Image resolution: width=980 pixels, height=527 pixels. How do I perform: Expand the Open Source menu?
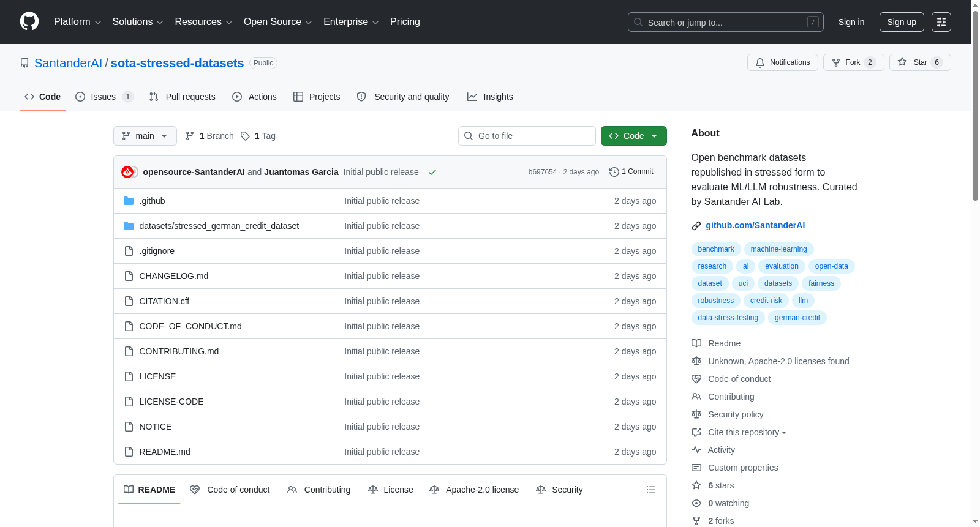pos(278,22)
